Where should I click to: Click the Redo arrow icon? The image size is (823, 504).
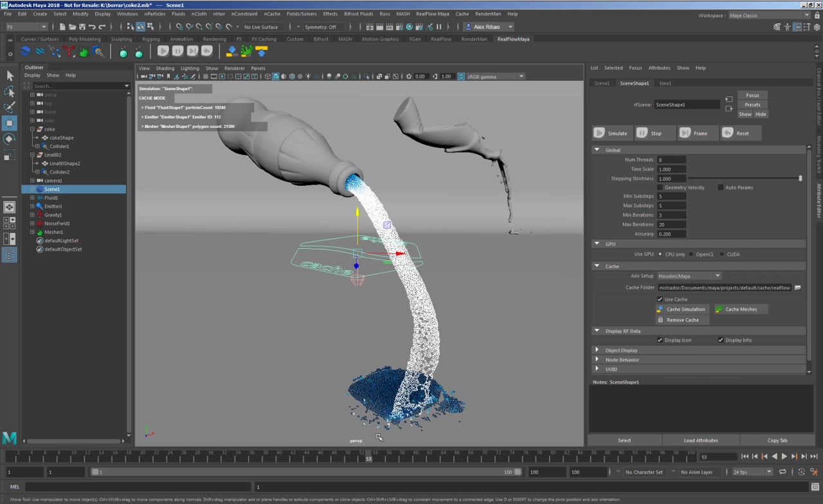pyautogui.click(x=102, y=27)
